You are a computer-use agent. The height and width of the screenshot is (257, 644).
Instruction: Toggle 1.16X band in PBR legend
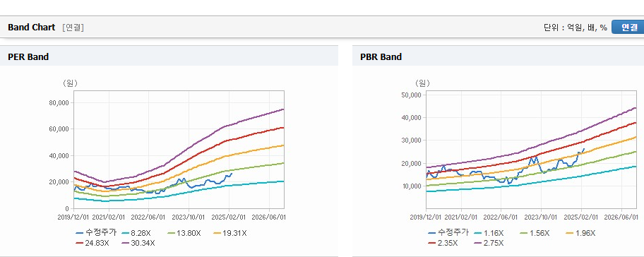[489, 233]
